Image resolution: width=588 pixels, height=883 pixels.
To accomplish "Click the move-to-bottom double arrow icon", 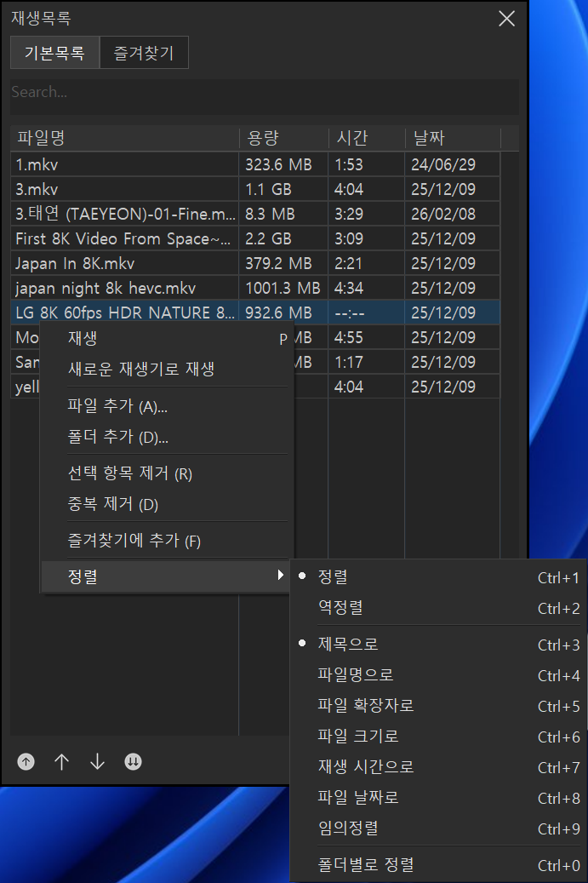I will (x=133, y=762).
